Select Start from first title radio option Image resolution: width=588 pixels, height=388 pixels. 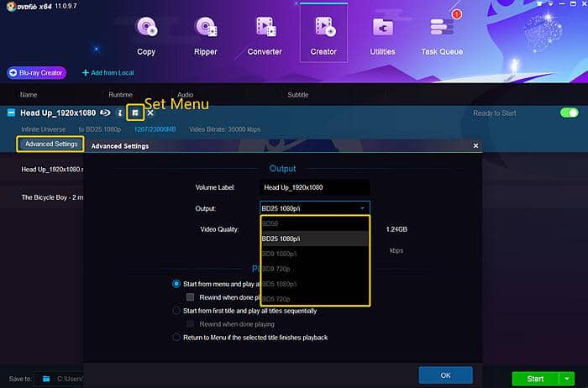(x=176, y=311)
